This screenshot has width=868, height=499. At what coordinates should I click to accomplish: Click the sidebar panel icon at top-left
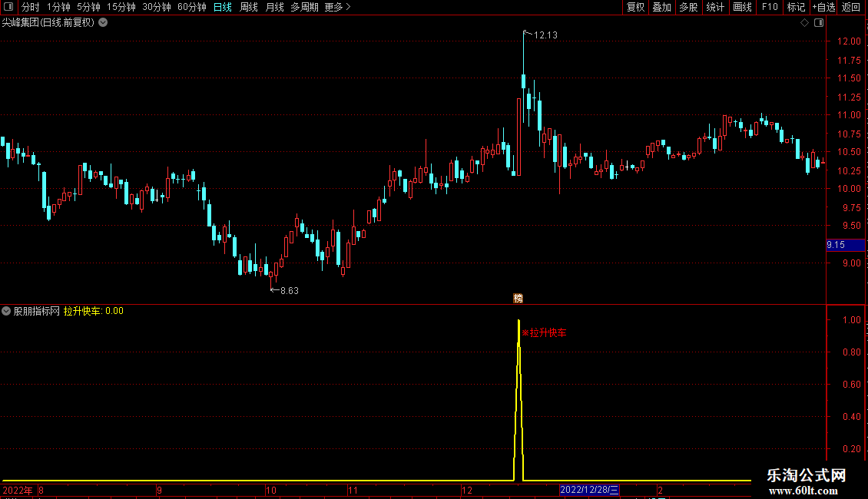[x=8, y=7]
